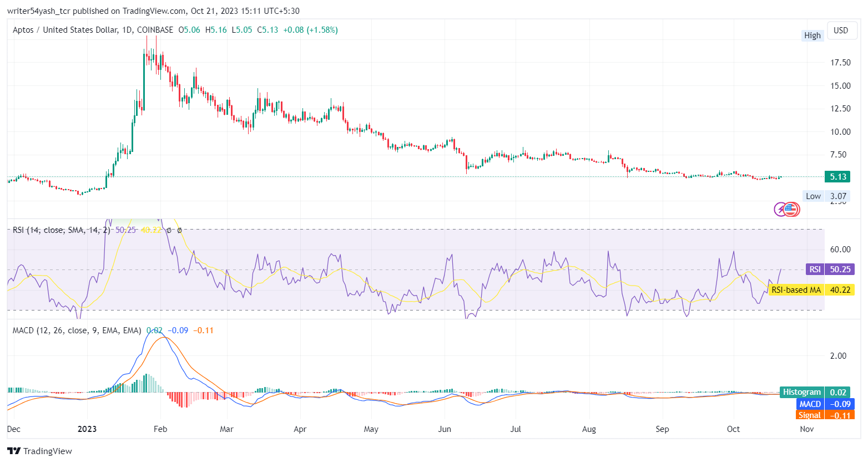Click the TradingView logo at the bottom
Screen dimensions: 868x463
[39, 451]
